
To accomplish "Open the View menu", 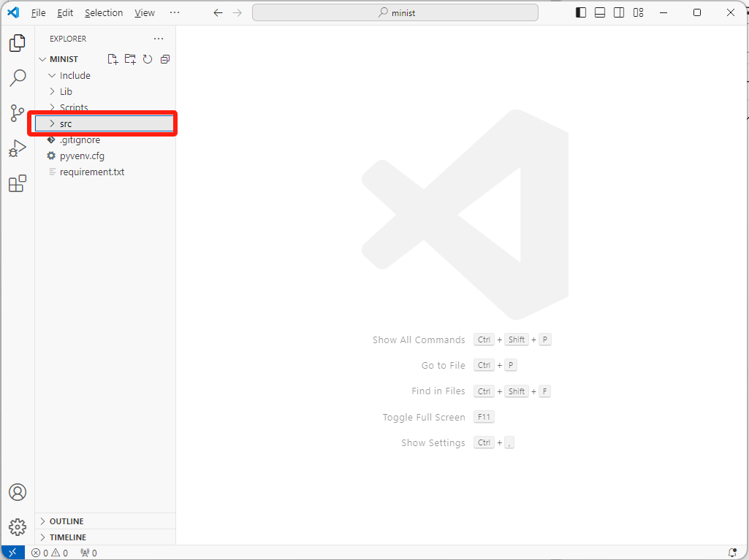I will [x=144, y=13].
